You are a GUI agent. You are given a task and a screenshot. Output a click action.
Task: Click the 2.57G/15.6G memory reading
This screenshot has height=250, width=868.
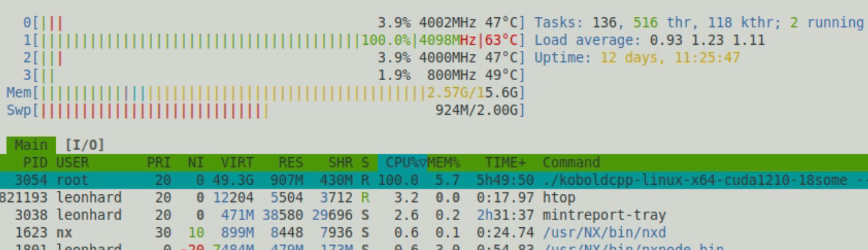coord(473,93)
